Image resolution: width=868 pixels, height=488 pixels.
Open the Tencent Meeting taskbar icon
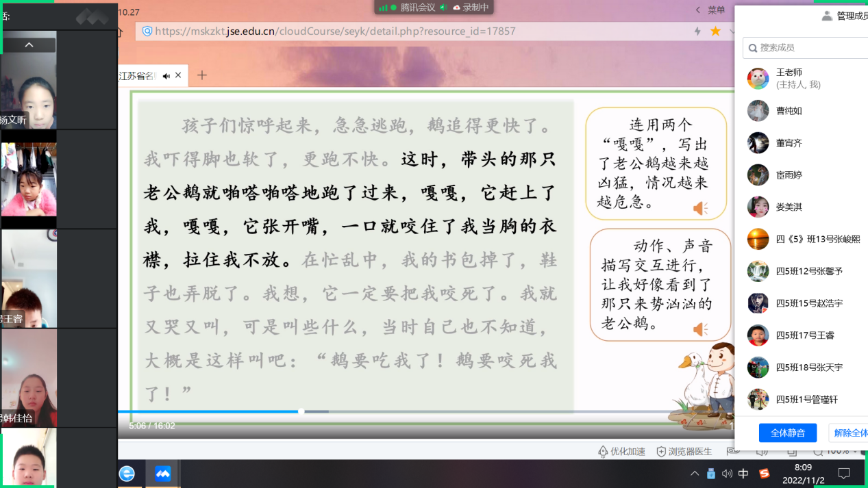(x=163, y=473)
